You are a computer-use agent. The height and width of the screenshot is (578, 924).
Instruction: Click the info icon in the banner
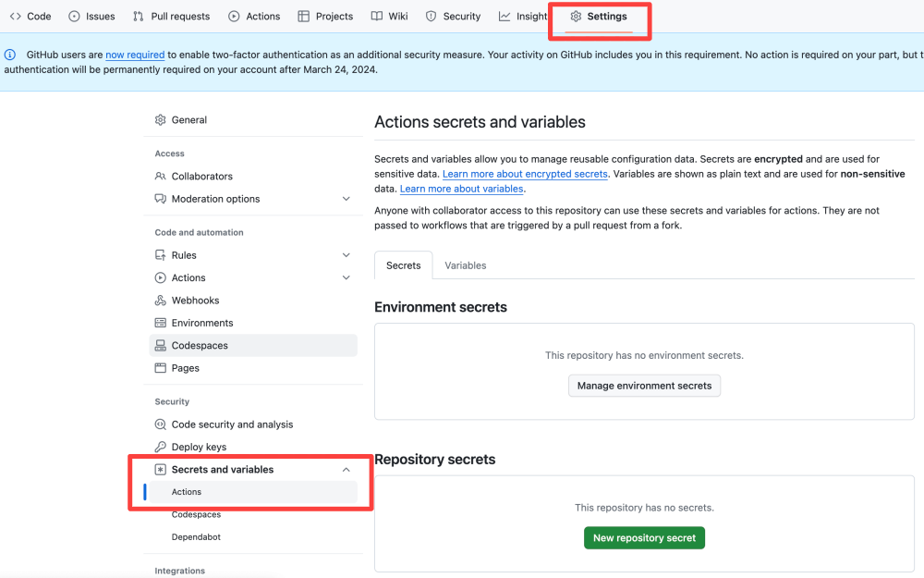click(x=10, y=55)
